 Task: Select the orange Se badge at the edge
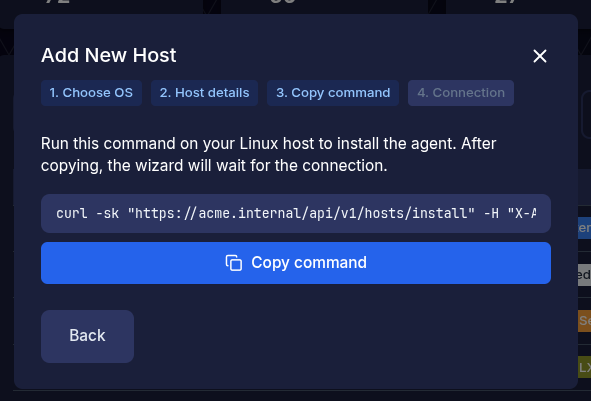tap(585, 321)
